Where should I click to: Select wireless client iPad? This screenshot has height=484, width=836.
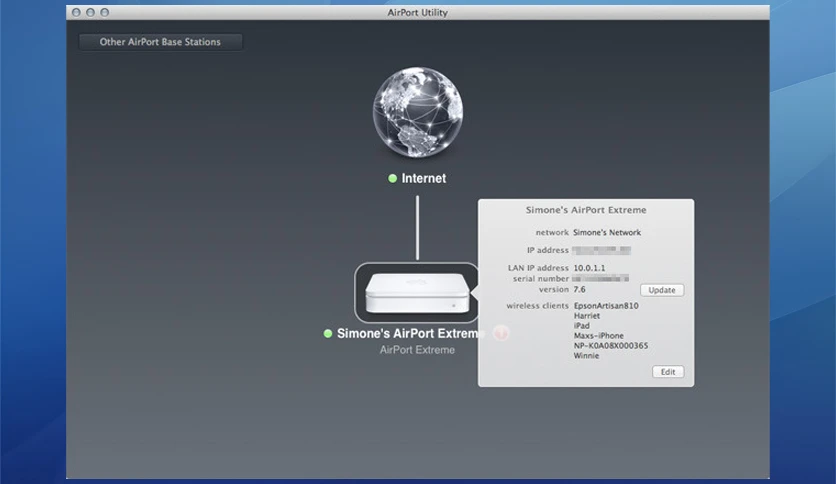[x=582, y=326]
